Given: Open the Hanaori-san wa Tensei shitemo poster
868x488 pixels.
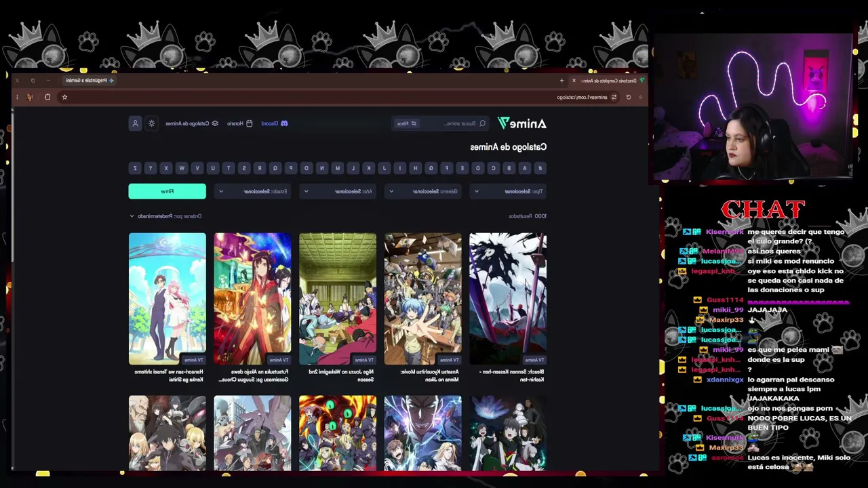Looking at the screenshot, I should 167,299.
